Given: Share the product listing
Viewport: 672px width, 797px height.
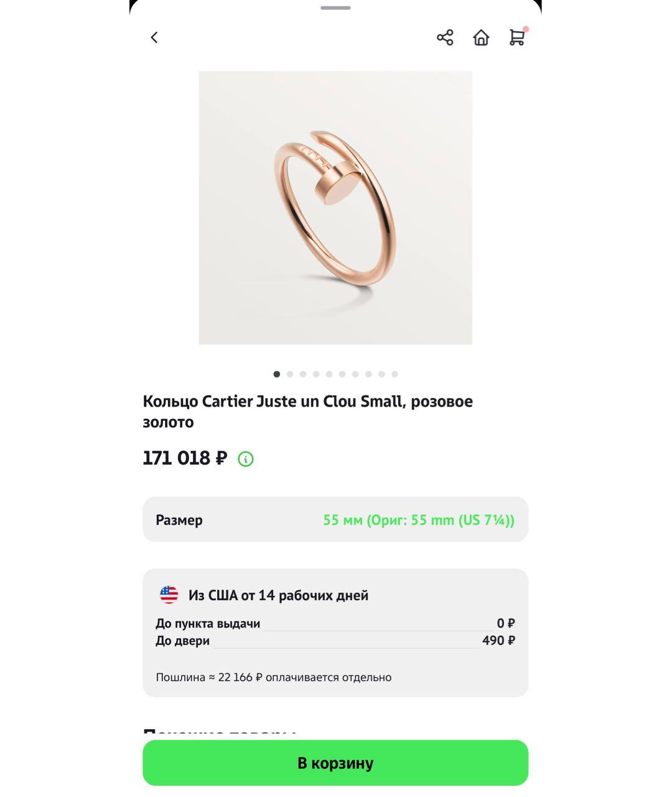Looking at the screenshot, I should point(445,37).
